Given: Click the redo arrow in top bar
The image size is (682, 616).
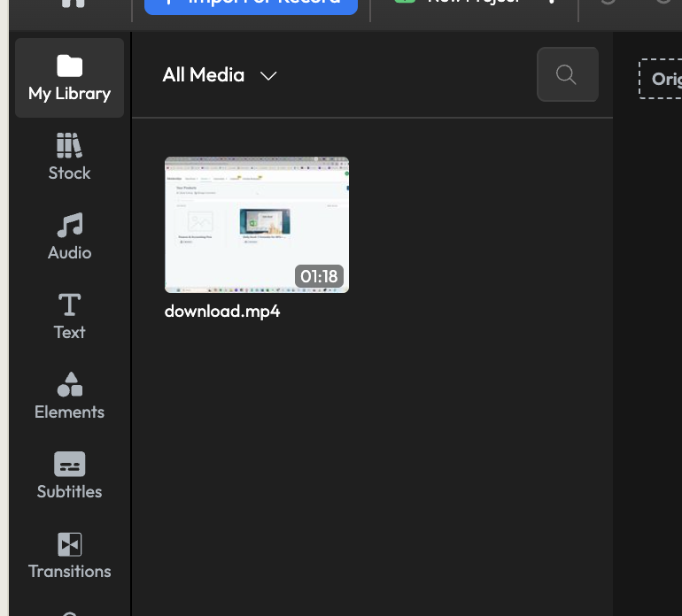Looking at the screenshot, I should pyautogui.click(x=663, y=3).
